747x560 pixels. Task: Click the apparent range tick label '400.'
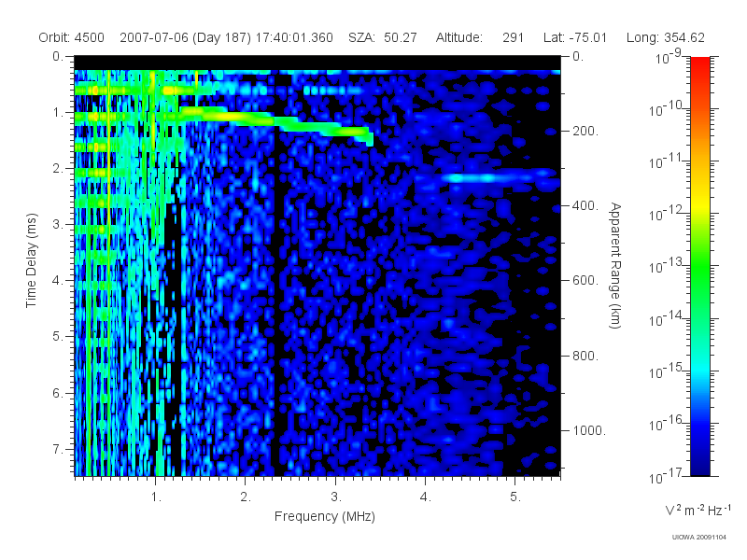(x=585, y=205)
